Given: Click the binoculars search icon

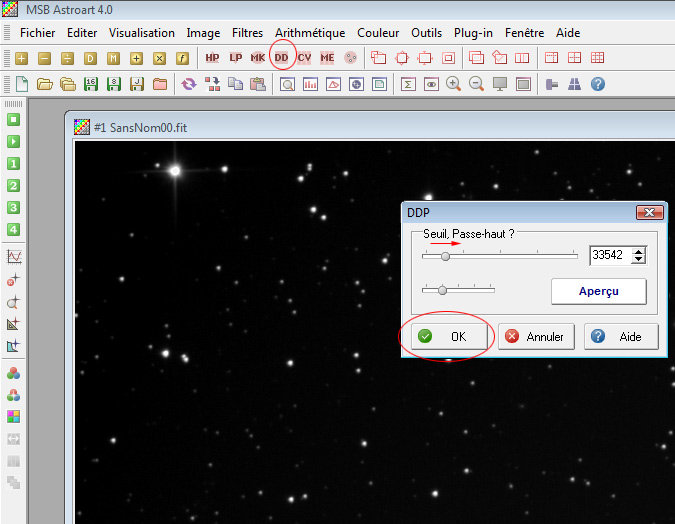Looking at the screenshot, I should (574, 84).
